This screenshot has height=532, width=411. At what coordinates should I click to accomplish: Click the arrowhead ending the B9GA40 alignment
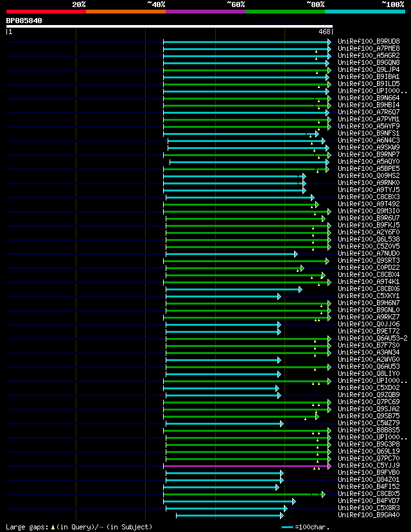coord(282,516)
